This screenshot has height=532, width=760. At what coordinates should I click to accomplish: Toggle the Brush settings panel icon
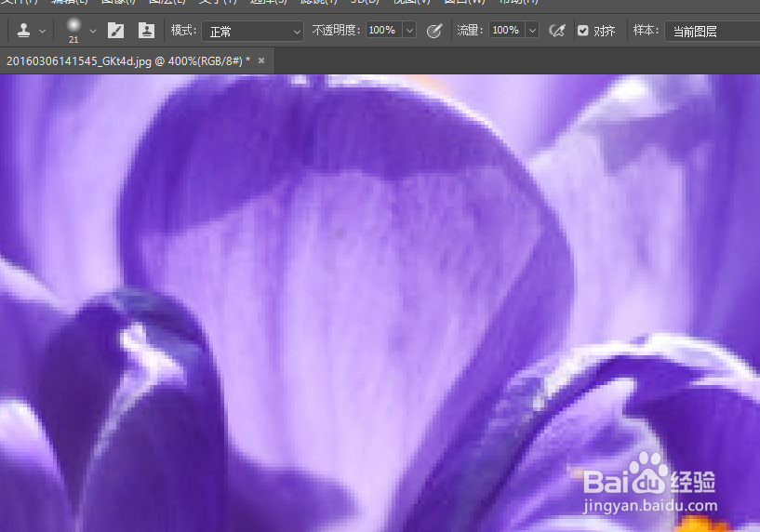click(x=115, y=31)
